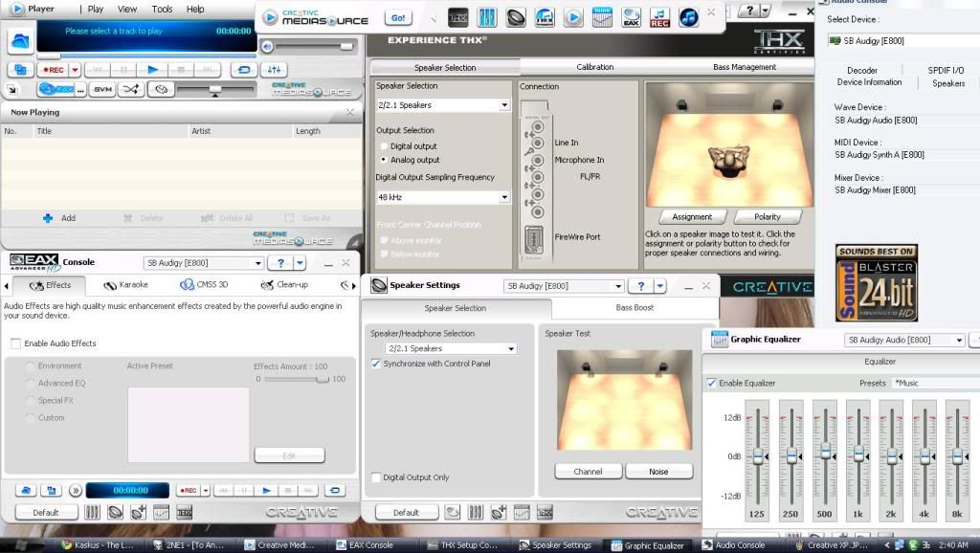Open the Play menu in Player
980x553 pixels.
click(96, 9)
